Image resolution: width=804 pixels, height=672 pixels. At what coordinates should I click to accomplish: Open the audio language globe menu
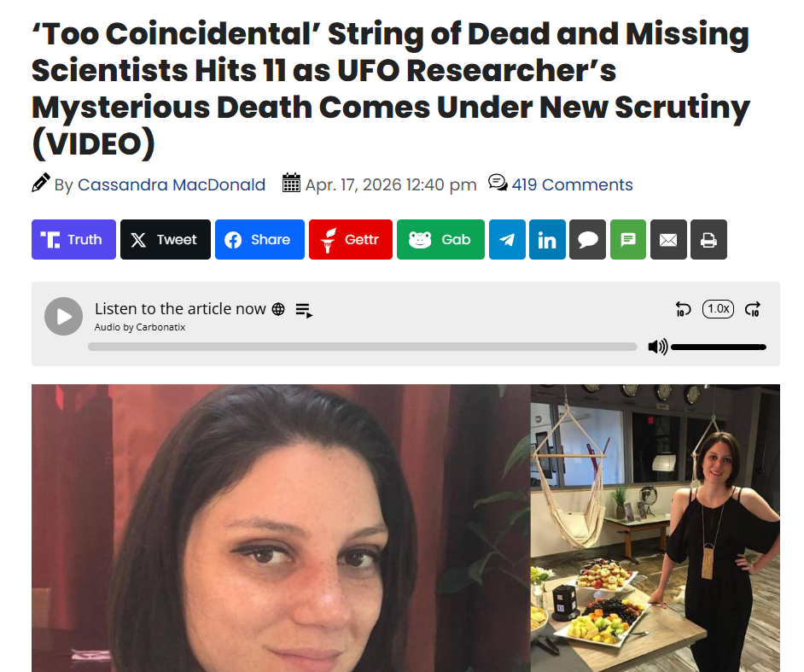(278, 309)
